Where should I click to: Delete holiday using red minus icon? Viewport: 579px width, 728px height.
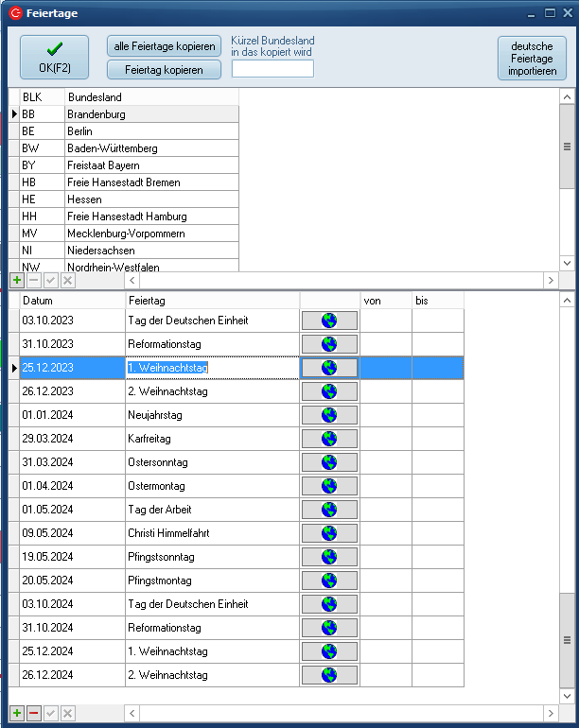click(x=34, y=713)
